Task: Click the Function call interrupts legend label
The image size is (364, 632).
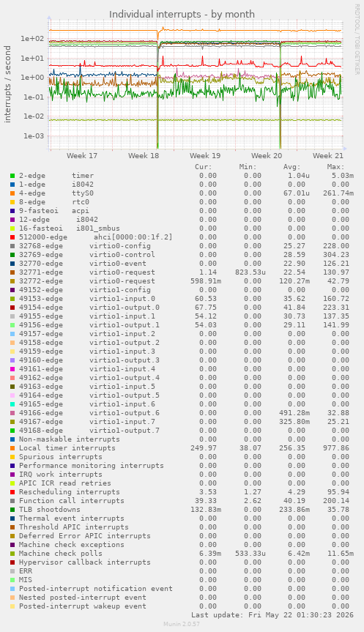Action: coord(72,501)
